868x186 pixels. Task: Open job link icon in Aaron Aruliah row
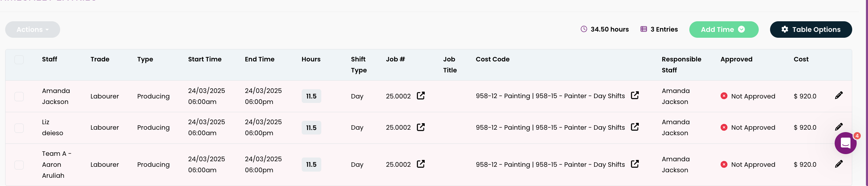421,164
